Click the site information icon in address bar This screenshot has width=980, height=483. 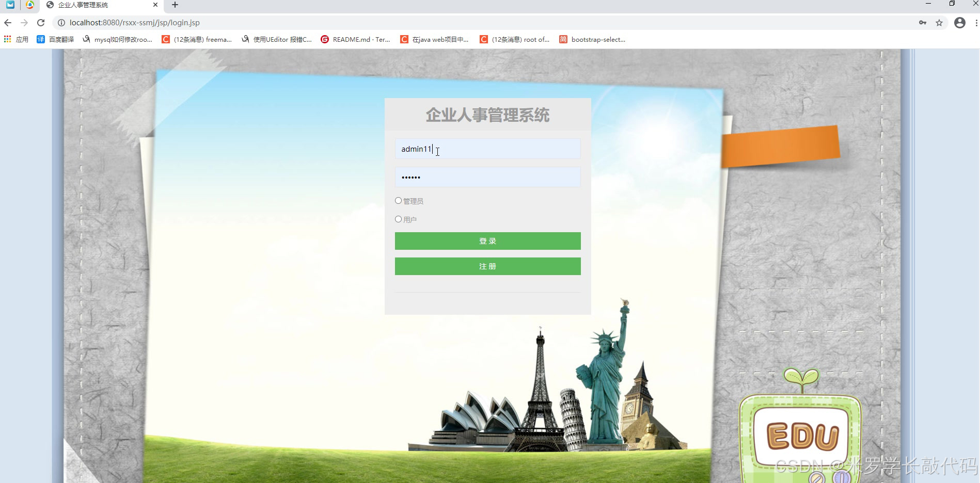[60, 23]
